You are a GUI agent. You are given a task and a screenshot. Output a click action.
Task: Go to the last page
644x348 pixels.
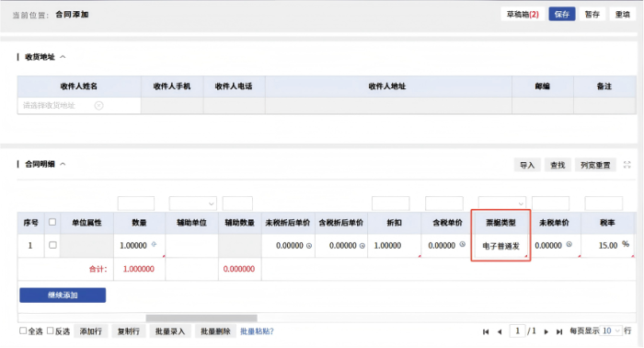coord(559,331)
